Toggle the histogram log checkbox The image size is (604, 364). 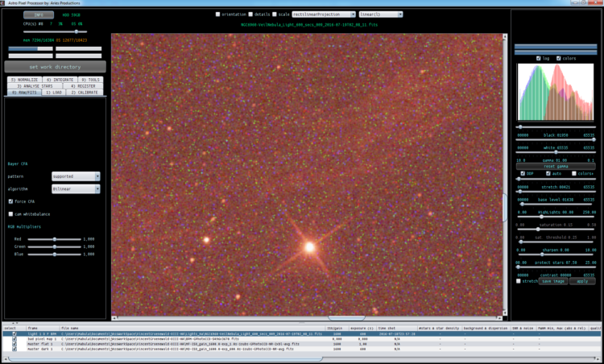(x=539, y=59)
